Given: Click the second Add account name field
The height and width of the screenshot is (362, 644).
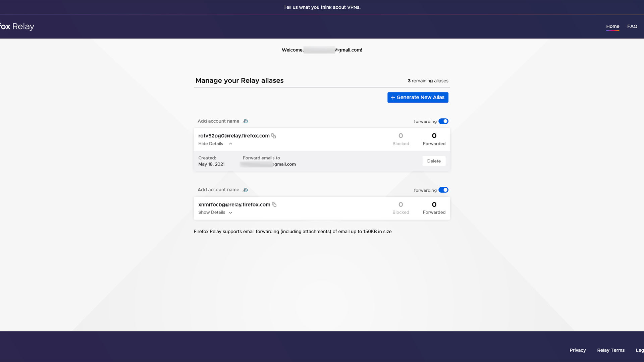Looking at the screenshot, I should [x=218, y=190].
